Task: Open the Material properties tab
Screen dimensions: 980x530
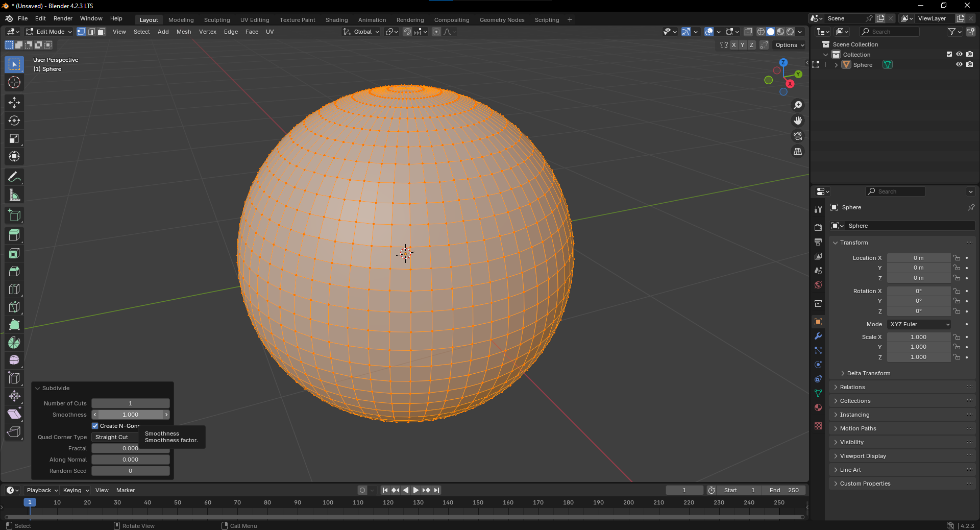Action: click(x=818, y=408)
